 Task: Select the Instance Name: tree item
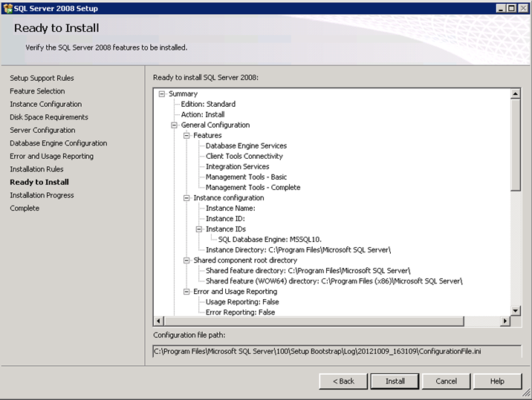point(230,209)
